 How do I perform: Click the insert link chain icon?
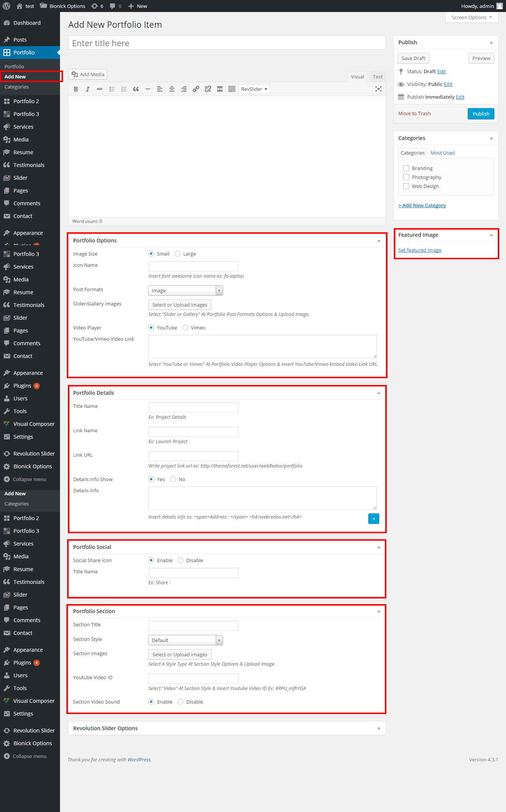click(196, 89)
